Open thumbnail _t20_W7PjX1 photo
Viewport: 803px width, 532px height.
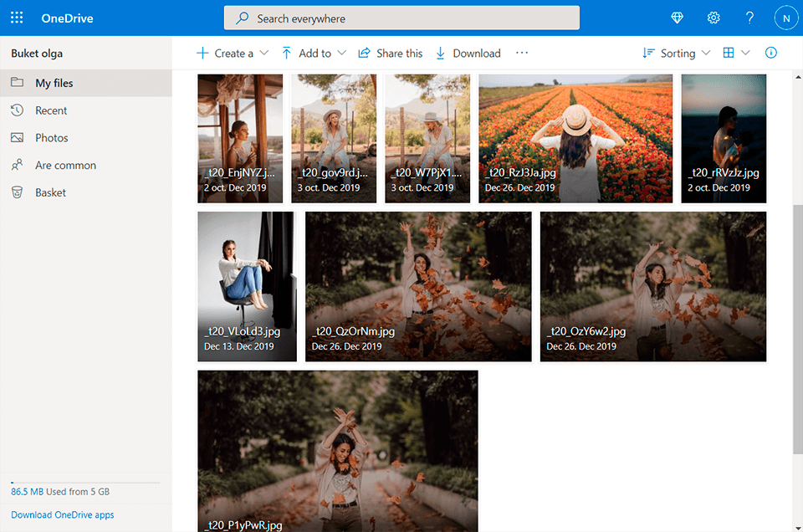(x=427, y=138)
